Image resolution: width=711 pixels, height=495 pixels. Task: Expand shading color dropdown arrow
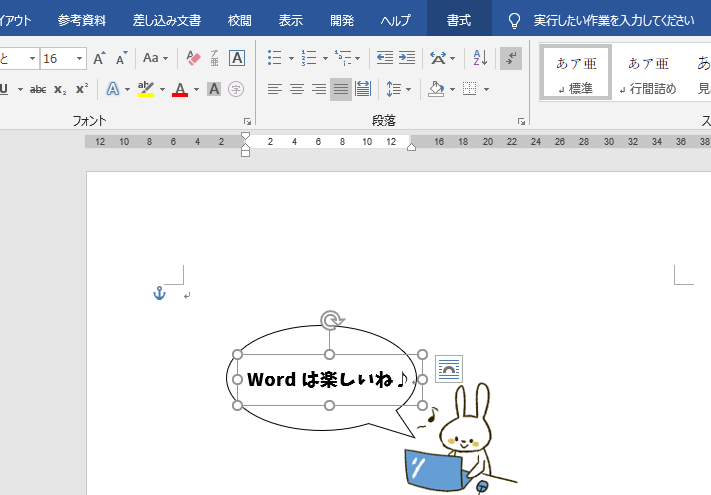click(x=452, y=89)
